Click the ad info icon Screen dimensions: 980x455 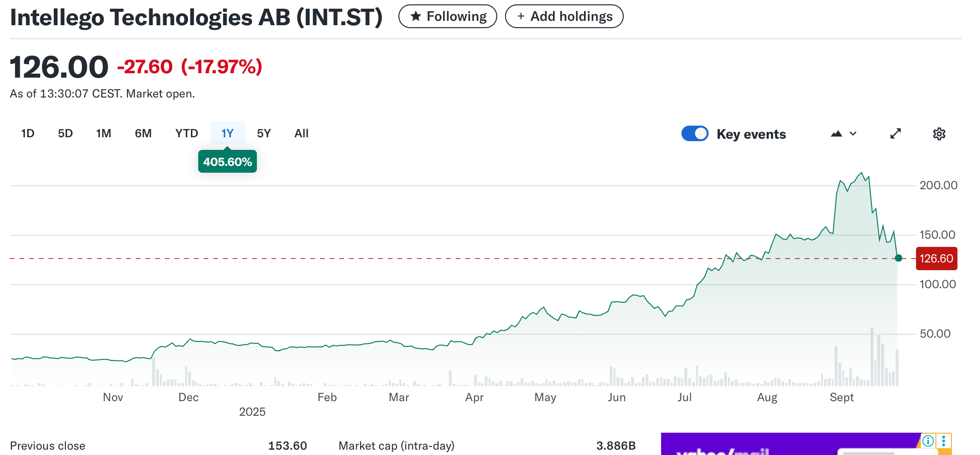(x=928, y=441)
